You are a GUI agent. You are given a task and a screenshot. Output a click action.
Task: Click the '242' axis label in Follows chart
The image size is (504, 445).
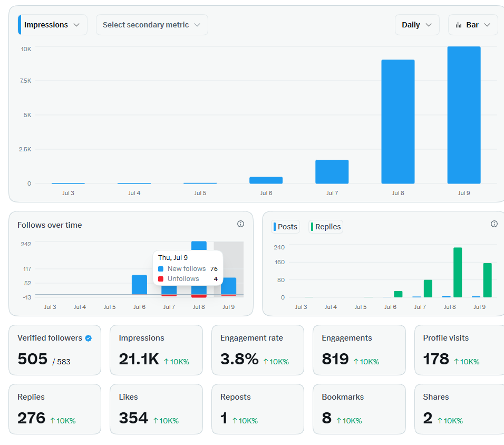26,244
